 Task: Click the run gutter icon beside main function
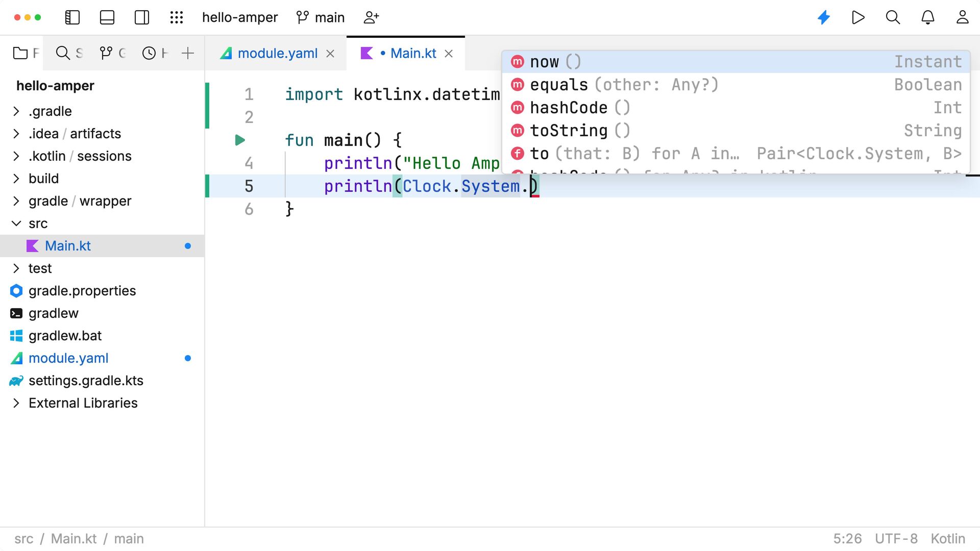pos(240,140)
